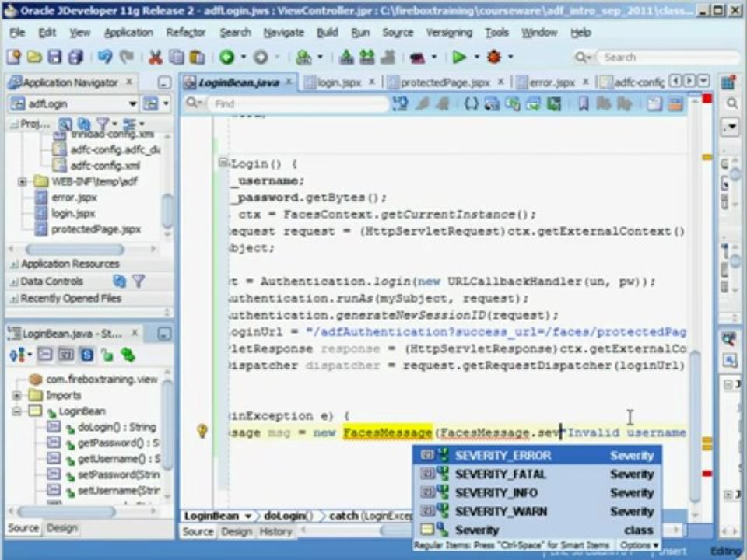Viewport: 747px width, 560px height.
Task: Choose SEVERITY_INFO from completion list
Action: point(537,493)
